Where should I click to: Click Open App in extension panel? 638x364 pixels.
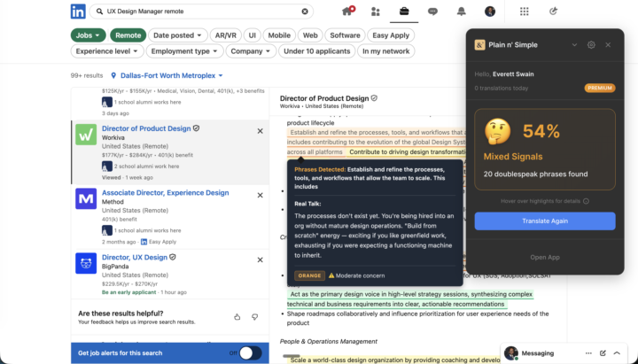click(x=545, y=257)
